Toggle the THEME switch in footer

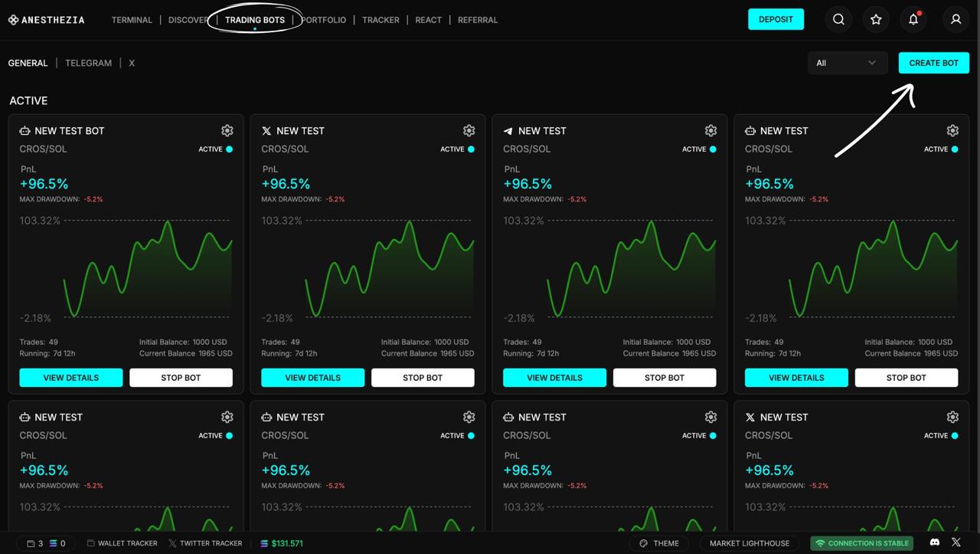659,543
